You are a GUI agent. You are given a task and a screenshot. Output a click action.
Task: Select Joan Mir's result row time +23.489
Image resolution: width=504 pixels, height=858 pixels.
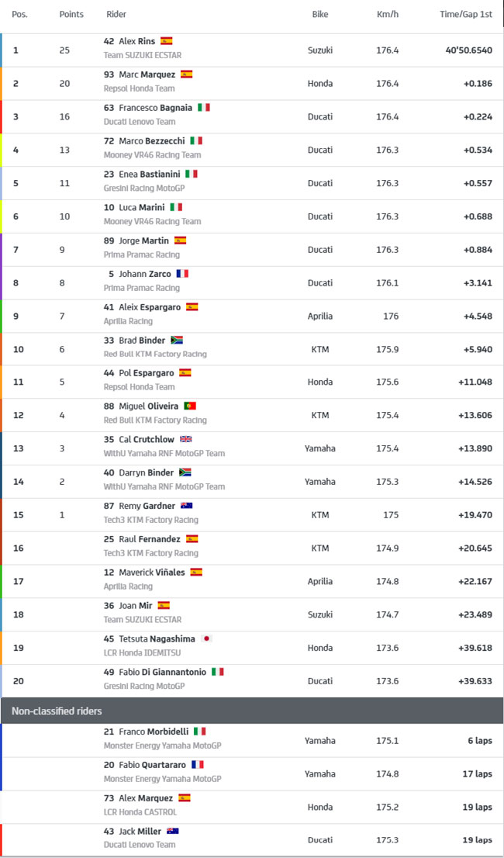[475, 614]
